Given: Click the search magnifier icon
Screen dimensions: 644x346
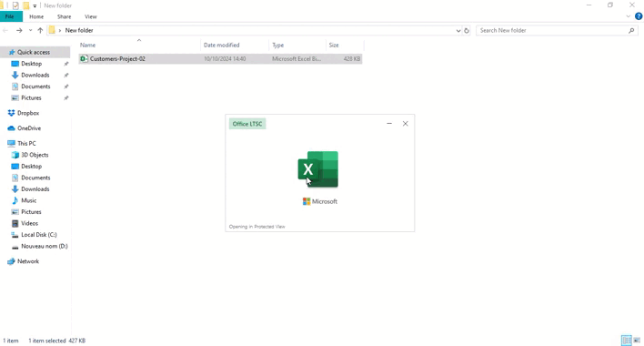Looking at the screenshot, I should point(631,30).
